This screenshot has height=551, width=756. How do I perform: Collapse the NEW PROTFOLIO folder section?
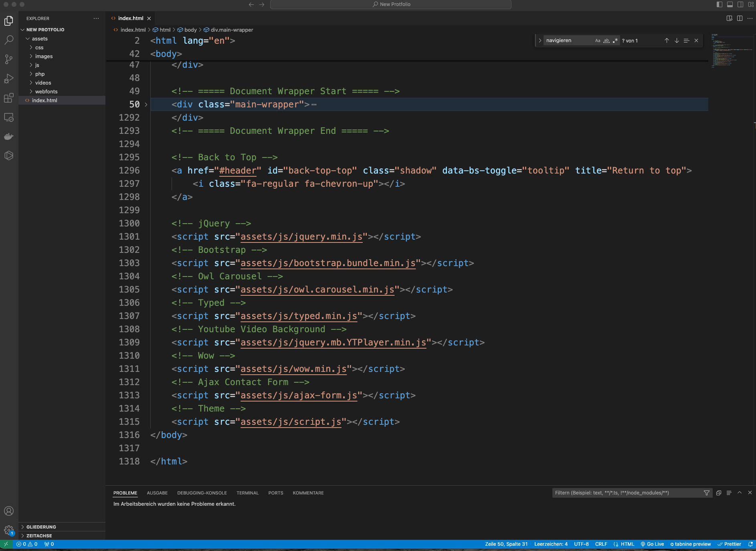click(62, 30)
